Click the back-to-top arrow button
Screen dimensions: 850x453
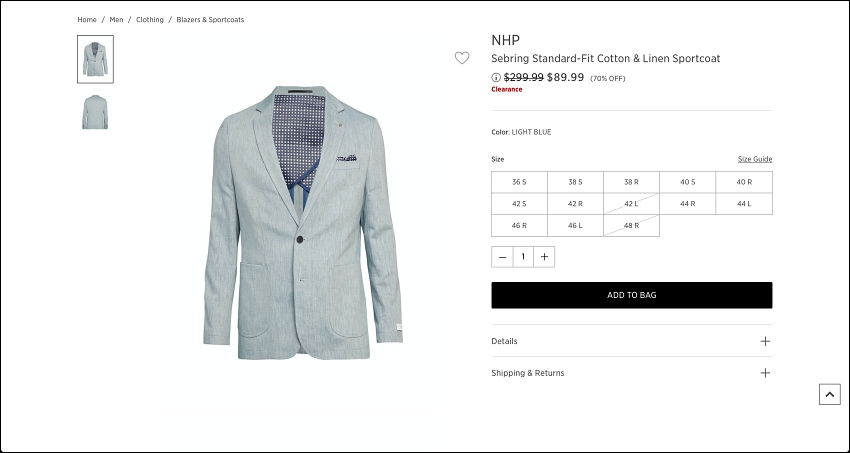[x=829, y=394]
